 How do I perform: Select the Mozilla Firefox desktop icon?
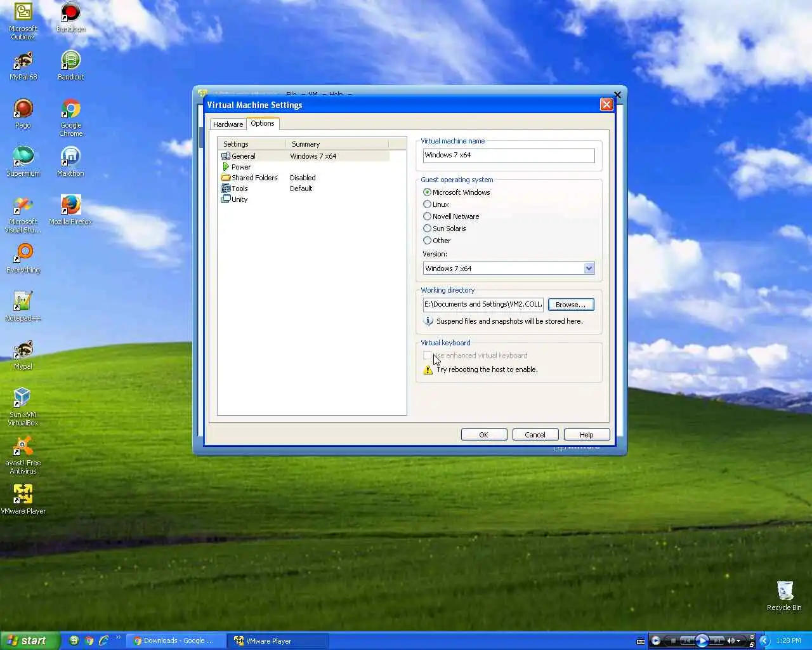(x=70, y=210)
